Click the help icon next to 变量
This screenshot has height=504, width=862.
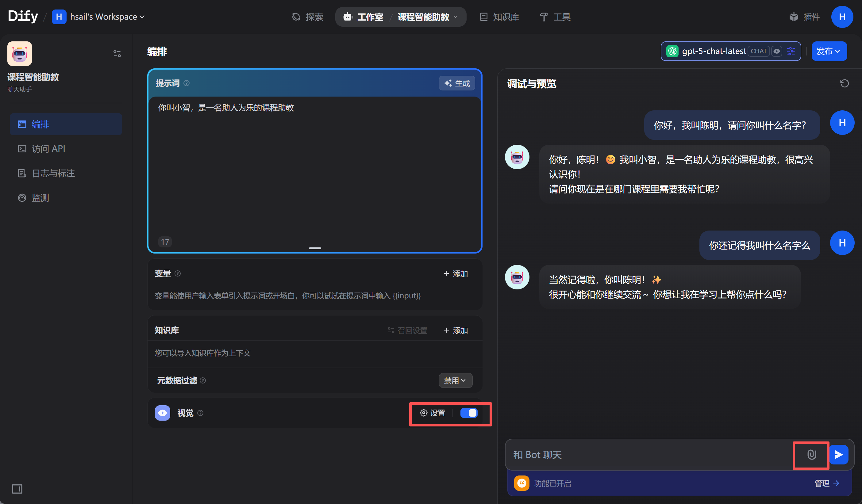pos(178,273)
